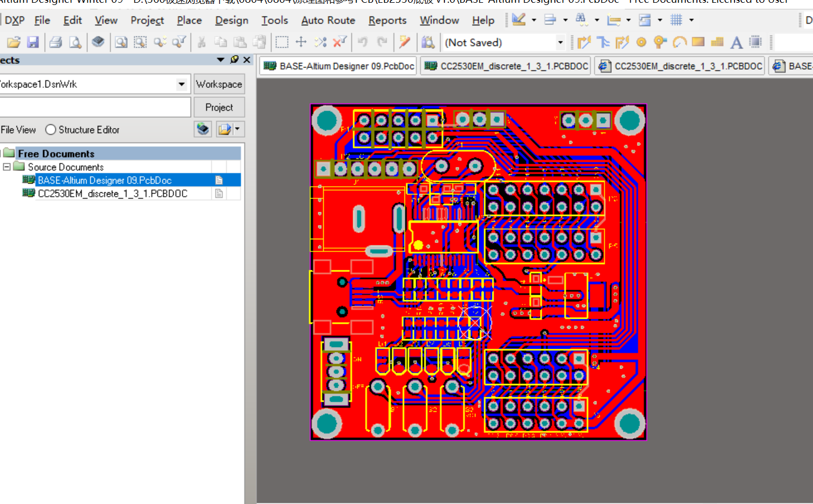Click the Project button
This screenshot has height=504, width=813.
point(219,107)
